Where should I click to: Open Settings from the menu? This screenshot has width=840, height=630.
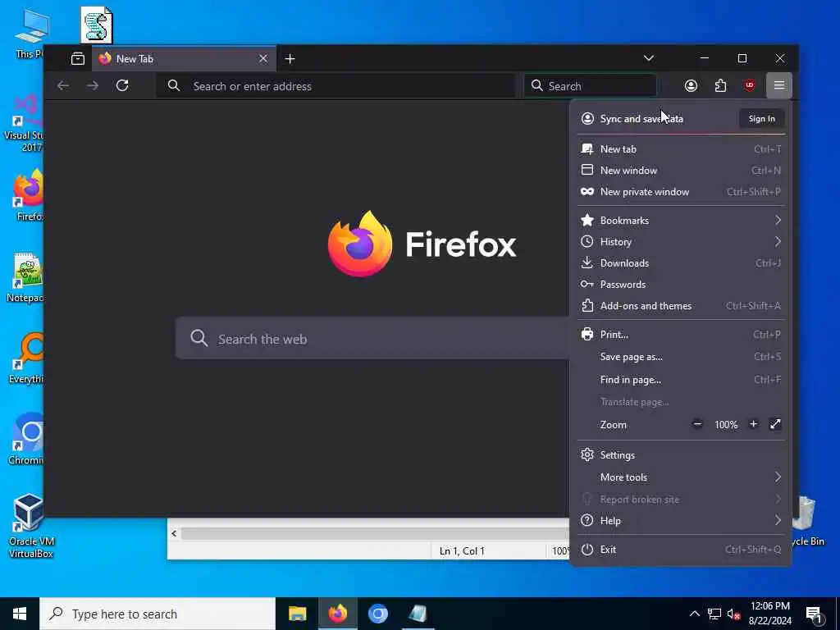pyautogui.click(x=681, y=454)
